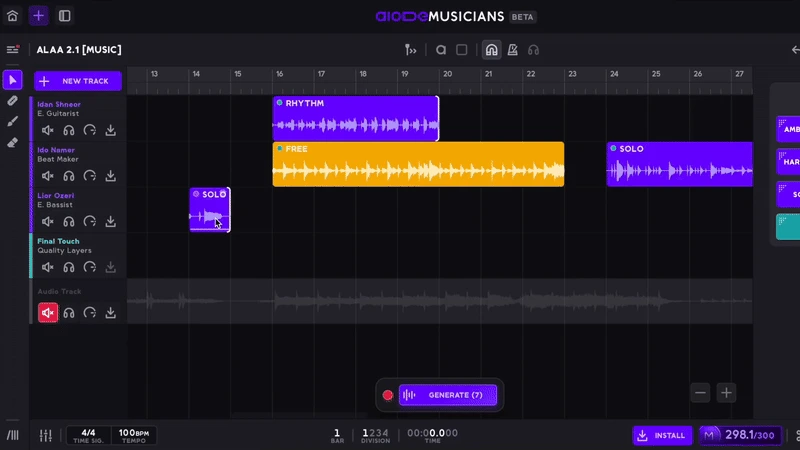Viewport: 800px width, 450px height.
Task: Click the New Track button
Action: coord(78,81)
